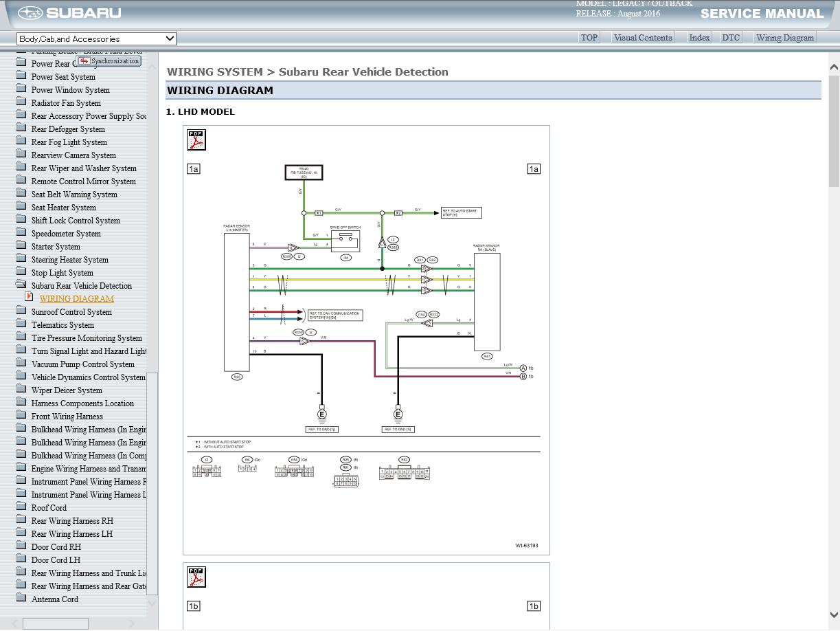840x631 pixels.
Task: Expand Harness Components Location
Action: [82, 403]
